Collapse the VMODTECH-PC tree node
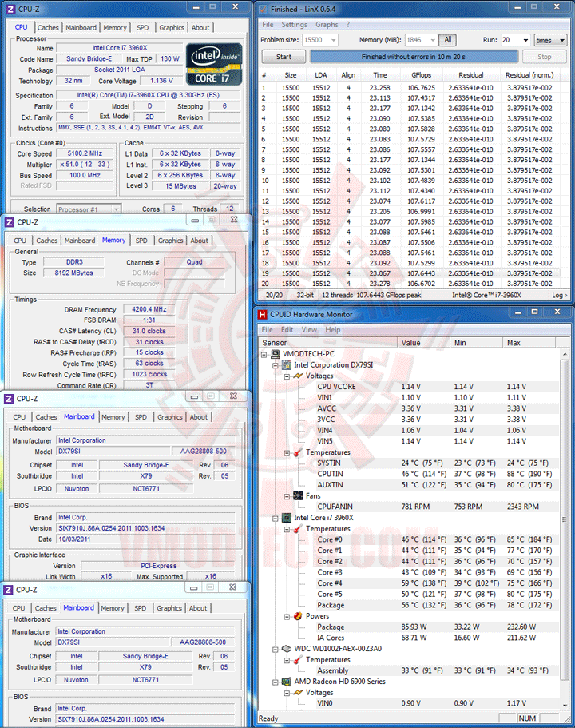This screenshot has height=728, width=575. click(x=264, y=354)
